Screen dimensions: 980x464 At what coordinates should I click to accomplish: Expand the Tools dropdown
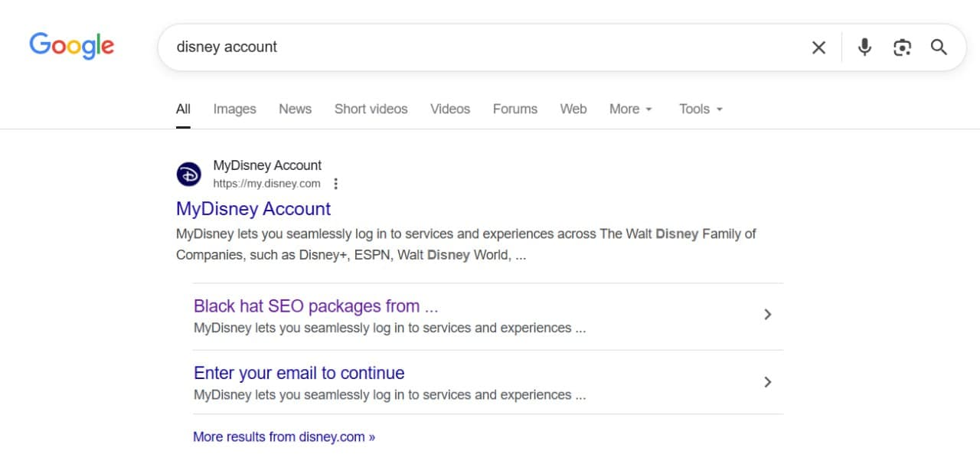pos(701,109)
